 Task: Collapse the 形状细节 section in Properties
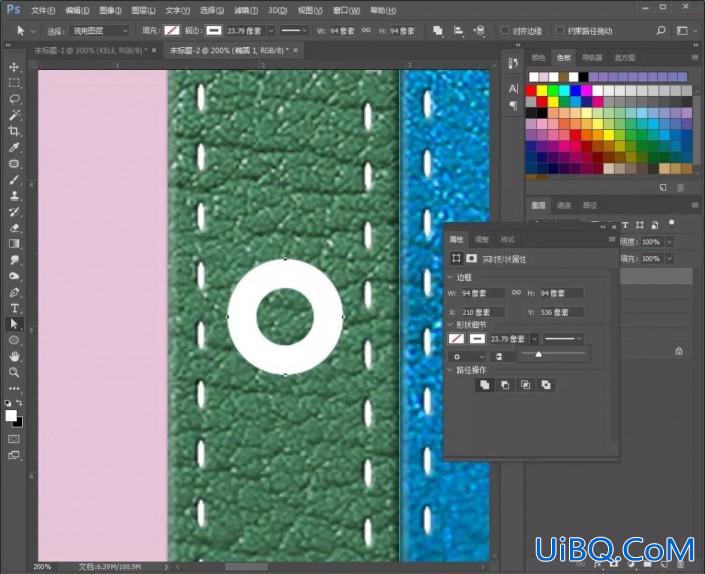click(451, 324)
